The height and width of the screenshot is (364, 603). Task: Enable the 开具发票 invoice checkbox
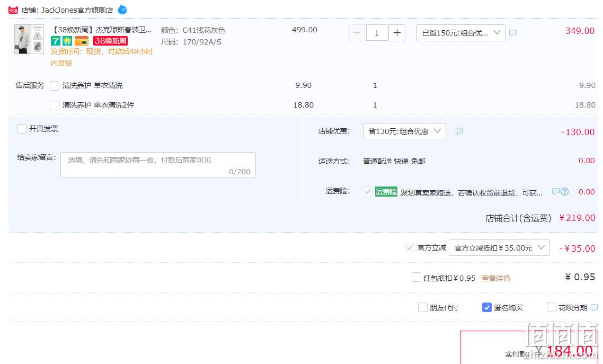22,129
